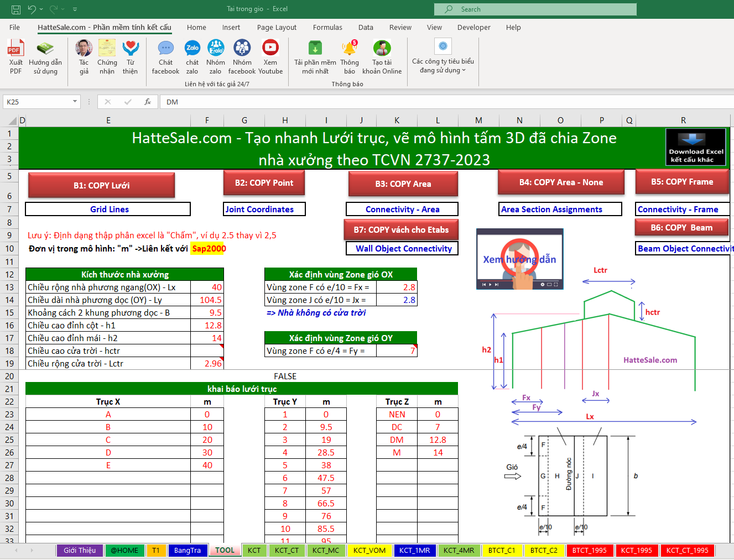
Task: Click B7: COPY vách cho Etabs button
Action: [402, 229]
